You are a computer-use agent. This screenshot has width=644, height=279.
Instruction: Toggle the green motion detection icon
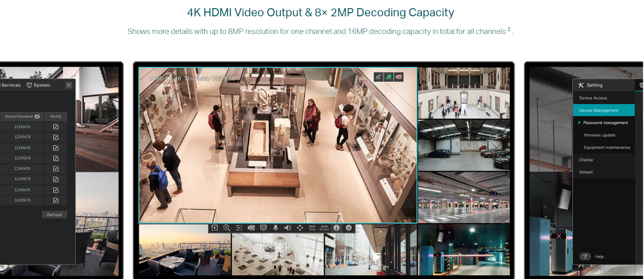(389, 77)
